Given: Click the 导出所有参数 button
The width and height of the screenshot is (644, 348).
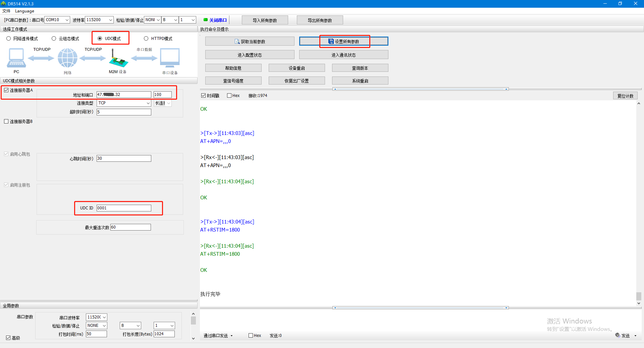Looking at the screenshot, I should point(320,20).
